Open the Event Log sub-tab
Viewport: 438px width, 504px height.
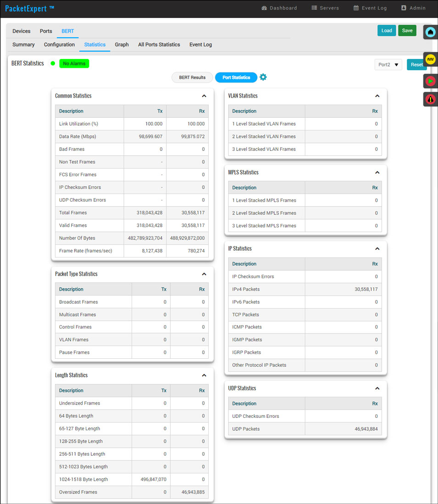coord(200,45)
